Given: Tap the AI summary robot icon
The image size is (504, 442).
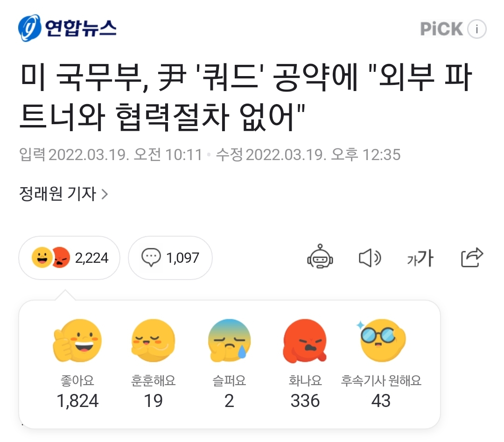Looking at the screenshot, I should (320, 257).
